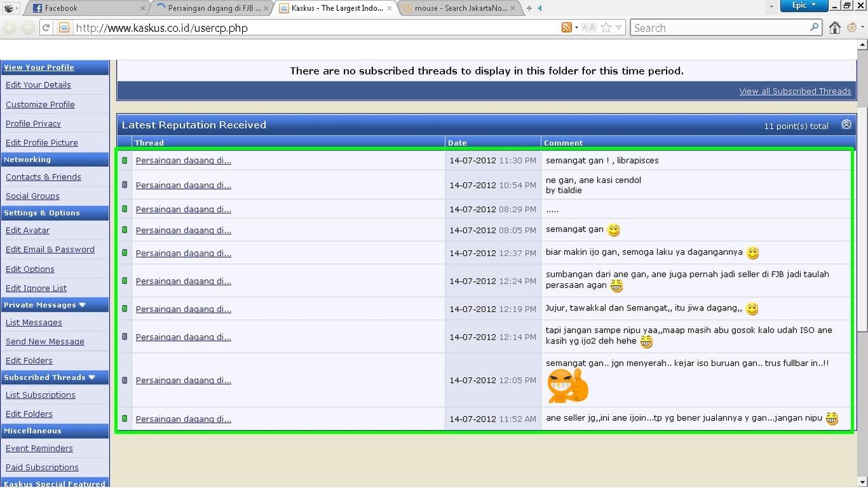Close the mouse - Search JakartaNo tab

coord(513,8)
